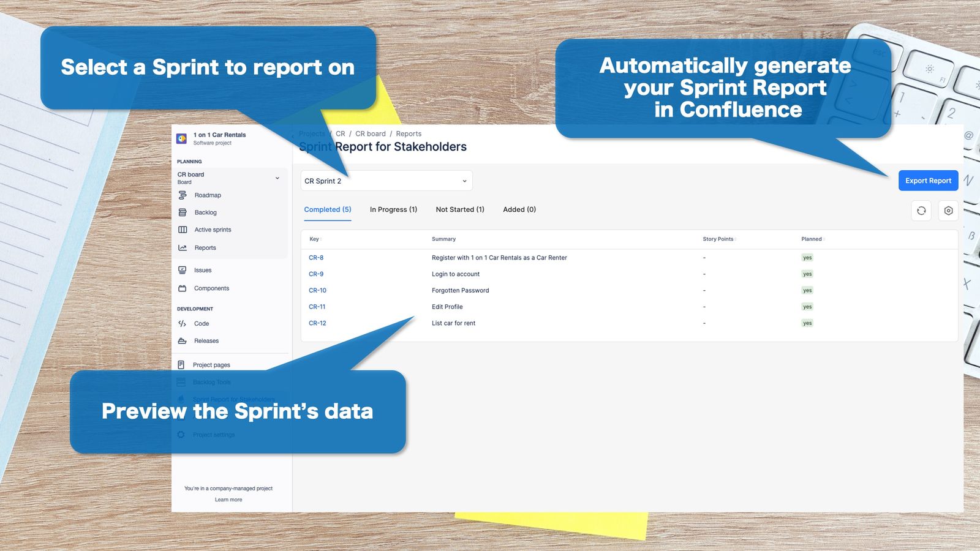980x551 pixels.
Task: Open issue CR-8 link
Action: 316,258
